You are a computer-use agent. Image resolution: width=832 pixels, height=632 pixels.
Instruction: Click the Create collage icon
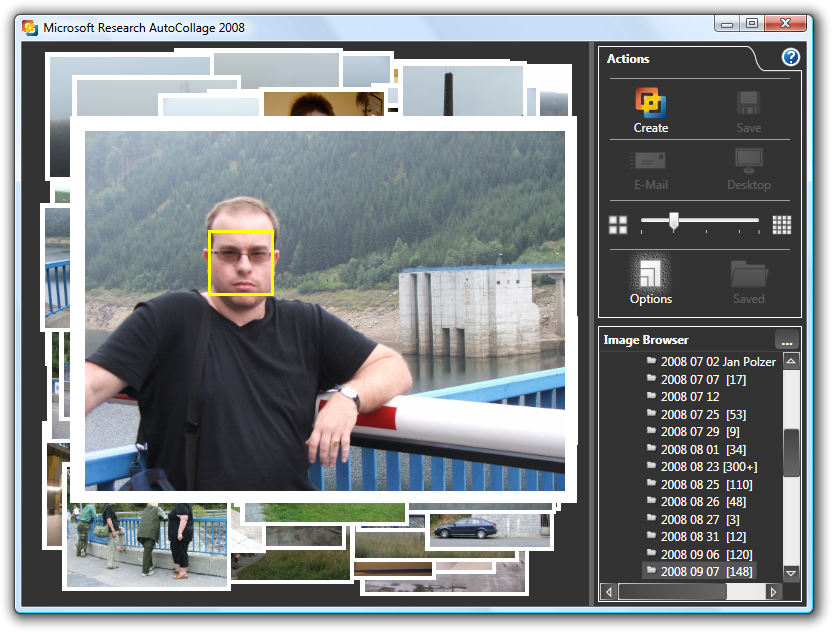point(651,102)
